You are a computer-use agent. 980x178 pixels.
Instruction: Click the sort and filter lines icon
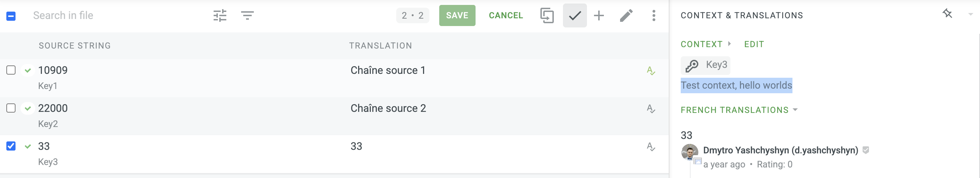coord(247,15)
